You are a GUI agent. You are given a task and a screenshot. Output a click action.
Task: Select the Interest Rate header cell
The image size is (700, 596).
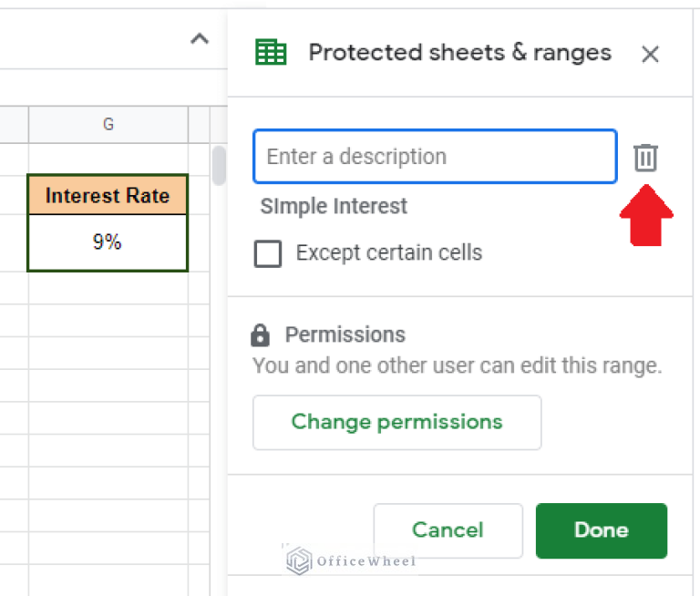pyautogui.click(x=108, y=196)
